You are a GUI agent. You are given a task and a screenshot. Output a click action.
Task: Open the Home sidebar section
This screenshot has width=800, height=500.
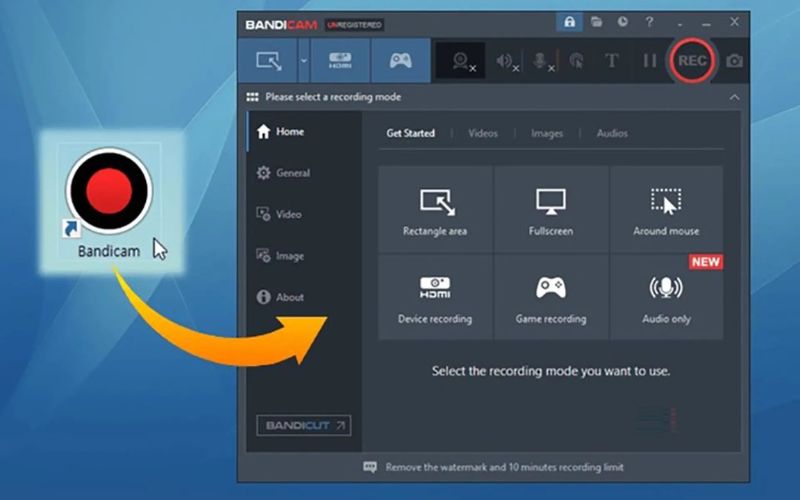tap(304, 132)
